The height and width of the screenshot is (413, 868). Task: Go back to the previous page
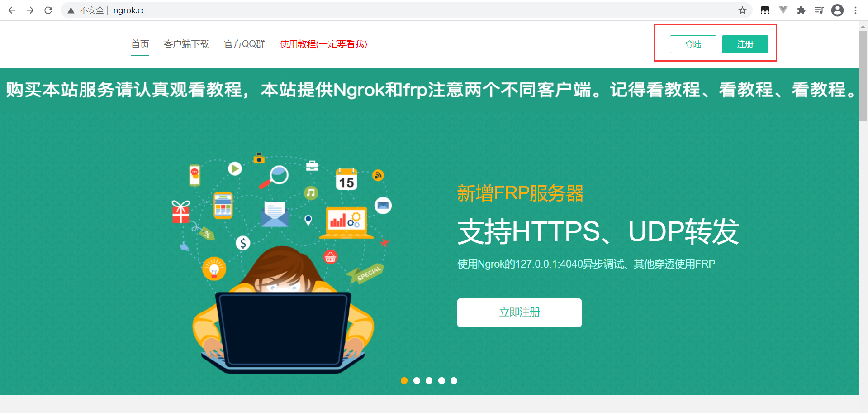(x=12, y=10)
